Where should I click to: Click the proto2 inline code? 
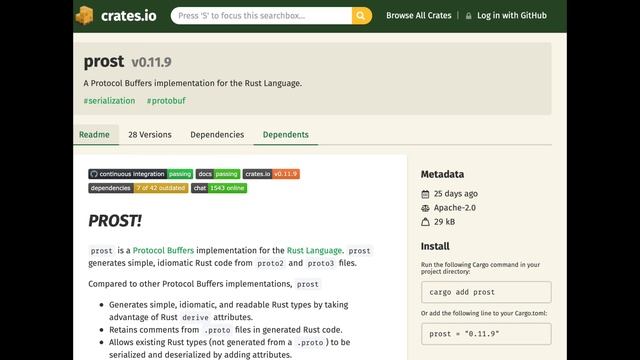click(270, 264)
